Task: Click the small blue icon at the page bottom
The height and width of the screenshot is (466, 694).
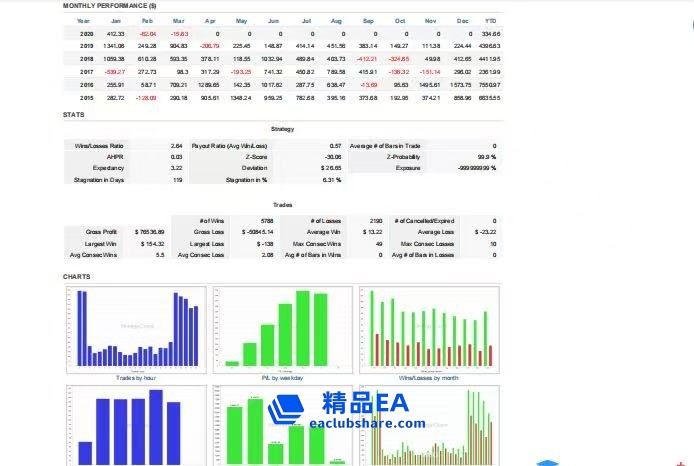Action: point(547,462)
